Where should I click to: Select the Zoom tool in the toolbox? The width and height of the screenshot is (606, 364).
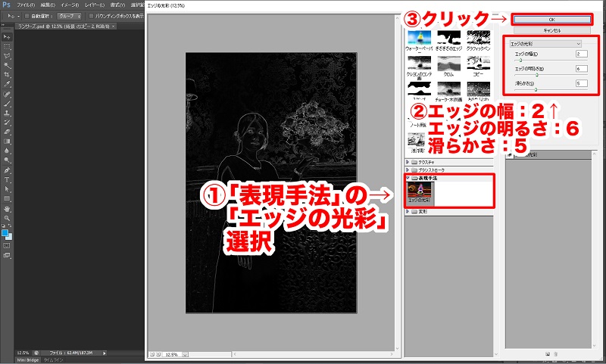tap(7, 218)
